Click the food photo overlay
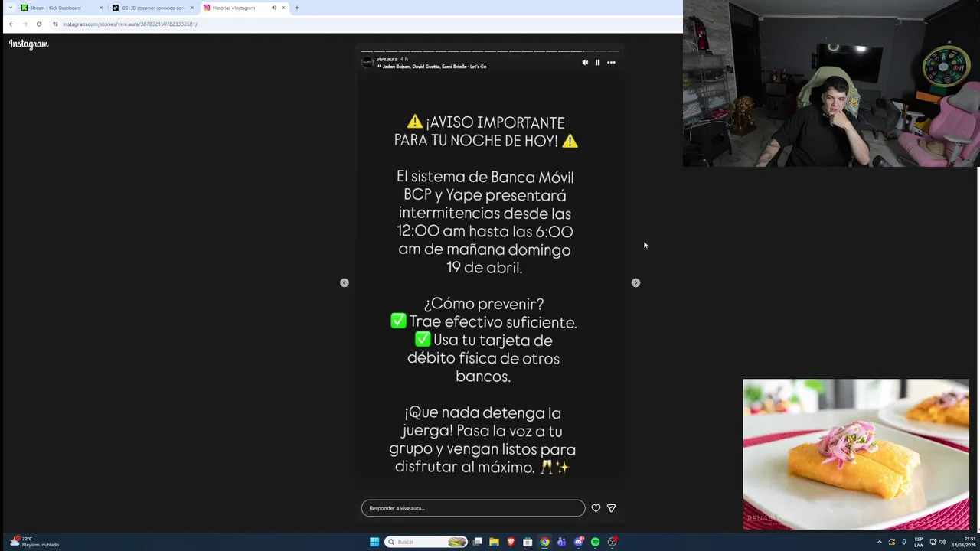This screenshot has width=980, height=551. [856, 455]
